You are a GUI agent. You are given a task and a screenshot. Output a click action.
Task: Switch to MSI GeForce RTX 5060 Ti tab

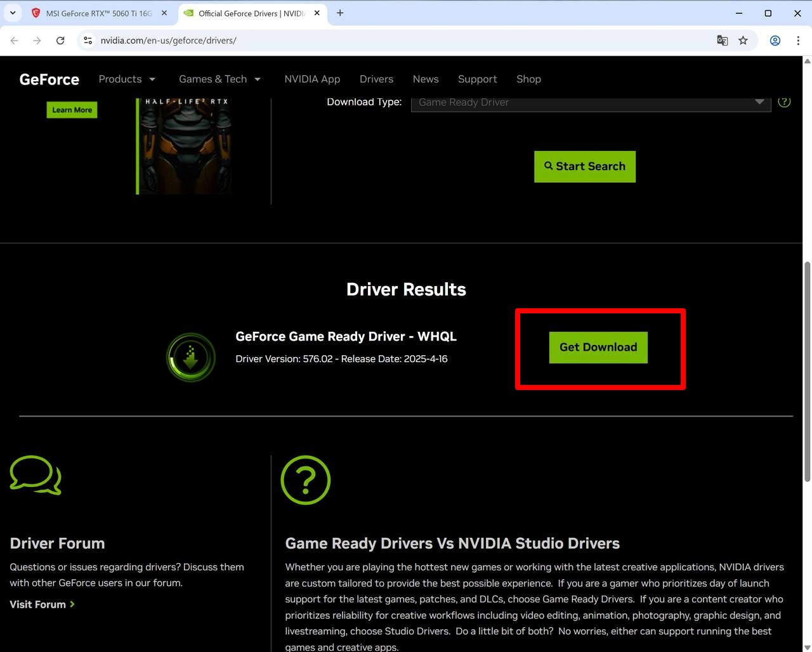pos(98,13)
